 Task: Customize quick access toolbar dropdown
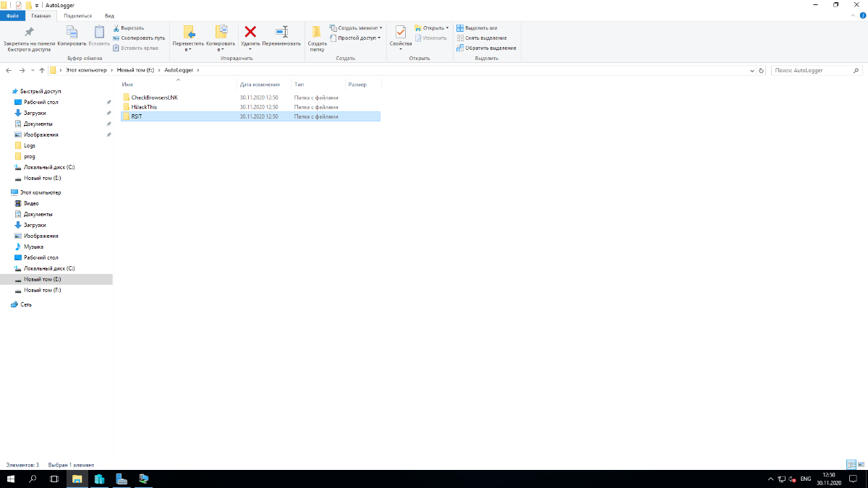pos(37,4)
